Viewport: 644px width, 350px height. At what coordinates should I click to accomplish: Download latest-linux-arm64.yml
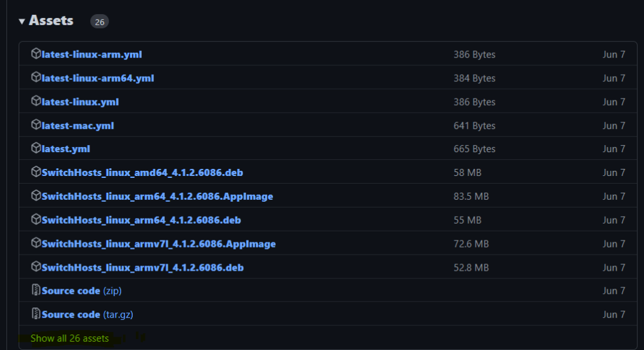click(98, 78)
